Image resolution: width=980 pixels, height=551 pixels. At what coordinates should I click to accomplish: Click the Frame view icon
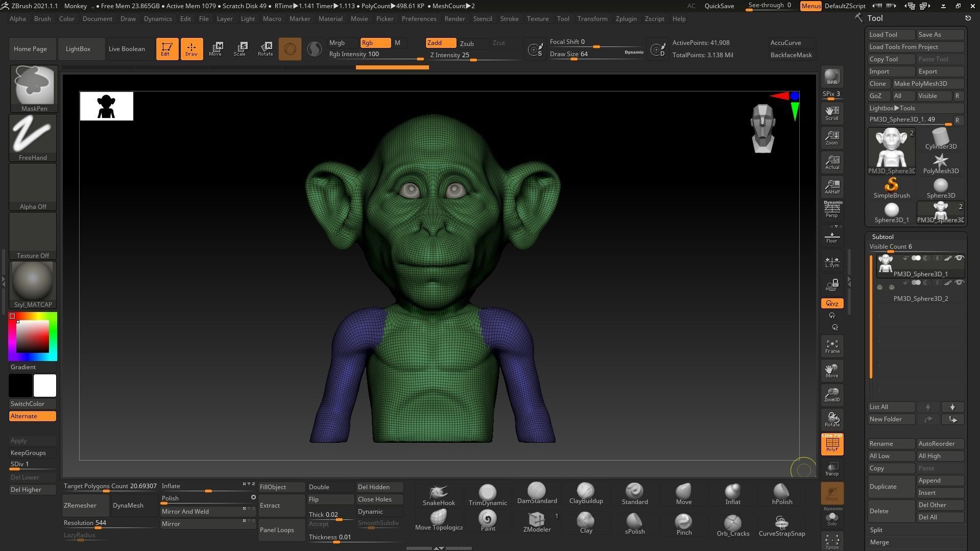[832, 347]
